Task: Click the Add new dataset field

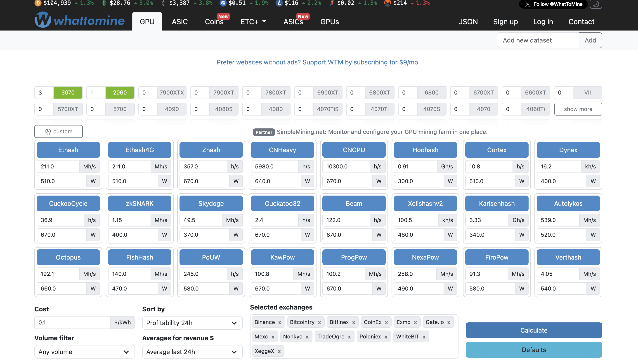Action: (538, 40)
